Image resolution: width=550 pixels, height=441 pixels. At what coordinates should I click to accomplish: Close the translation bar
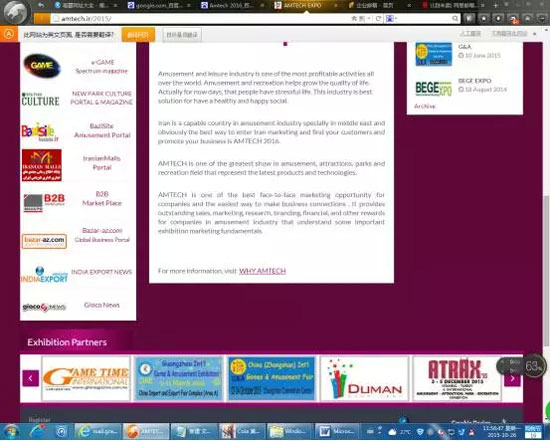coord(535,34)
